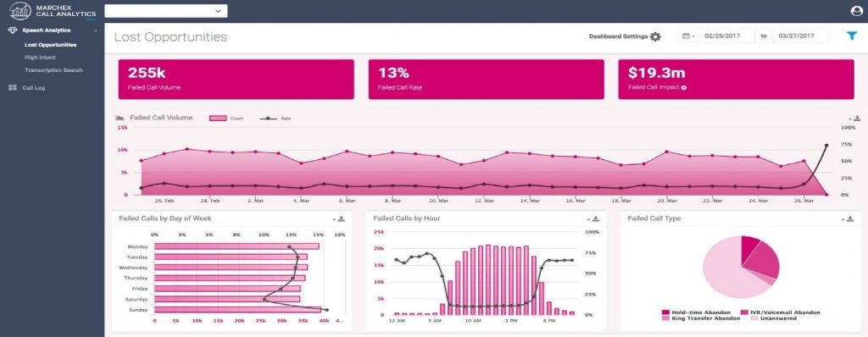Viewport: 868px width, 337px height.
Task: Open the High Intent page
Action: [x=40, y=58]
